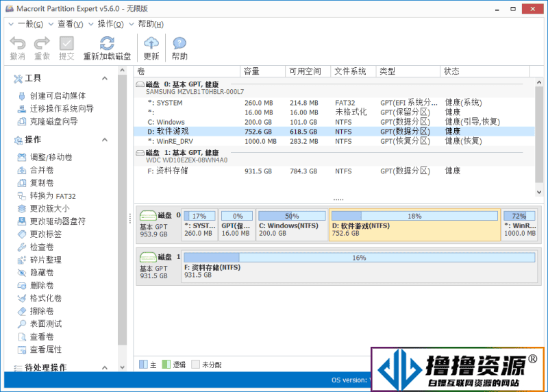Select the F: 资料存储 volume row
Image resolution: width=548 pixels, height=392 pixels.
[334, 171]
